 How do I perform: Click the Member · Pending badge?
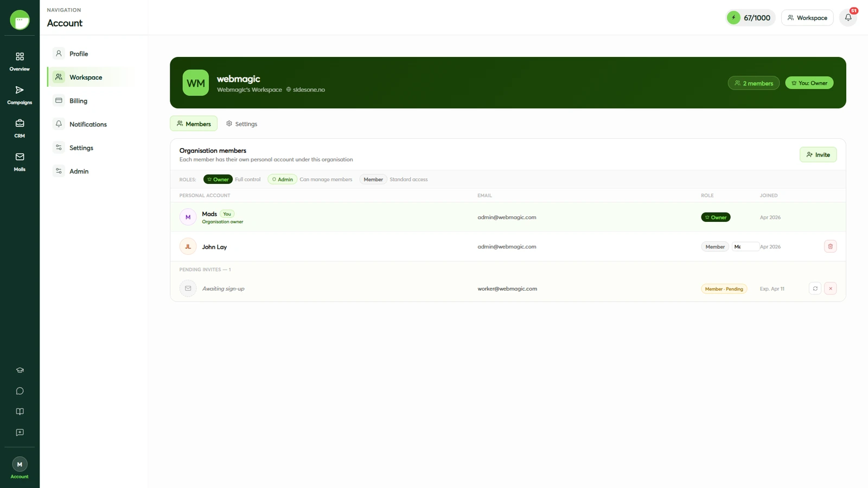[x=724, y=289]
